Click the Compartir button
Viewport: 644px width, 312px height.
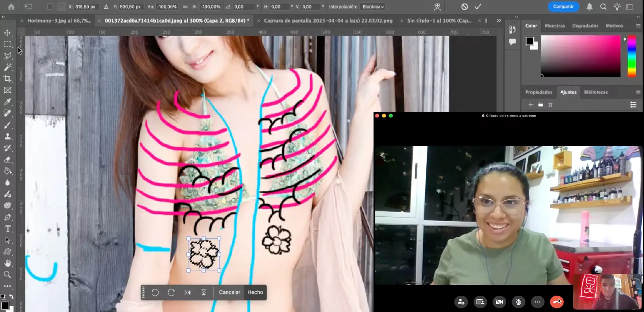[x=563, y=6]
